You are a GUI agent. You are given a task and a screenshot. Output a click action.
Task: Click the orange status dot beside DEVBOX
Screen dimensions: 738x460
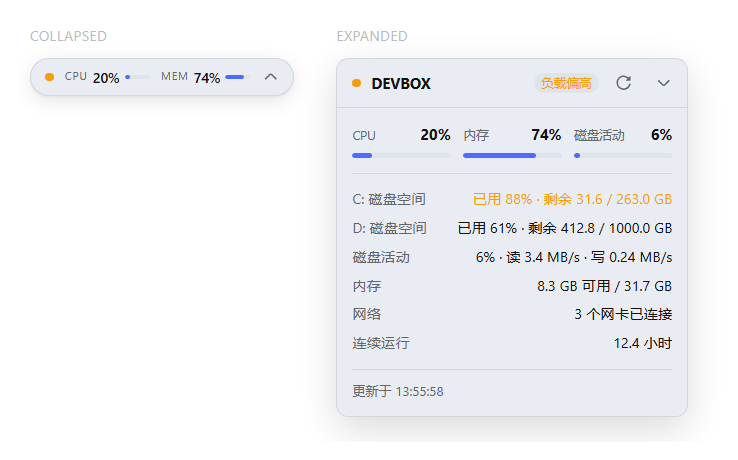(x=356, y=83)
